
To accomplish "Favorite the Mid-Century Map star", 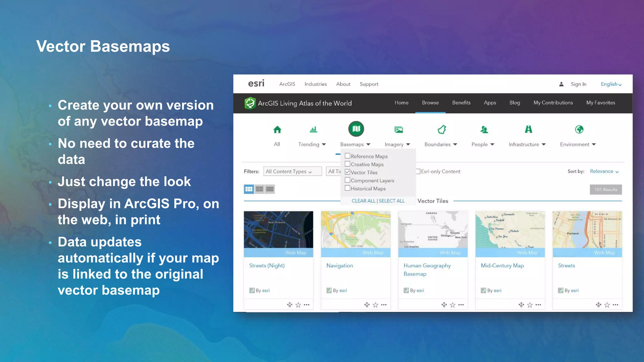I will (530, 305).
